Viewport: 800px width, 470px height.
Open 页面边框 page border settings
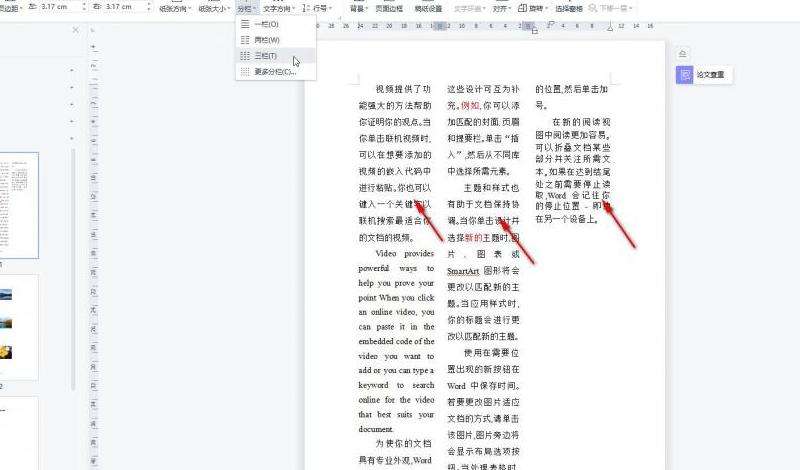(x=389, y=8)
